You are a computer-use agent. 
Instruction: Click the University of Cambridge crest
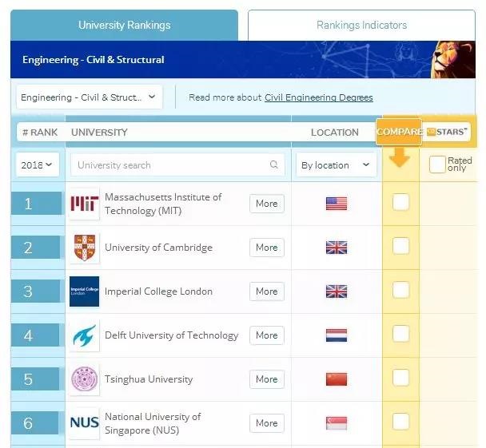coord(84,248)
